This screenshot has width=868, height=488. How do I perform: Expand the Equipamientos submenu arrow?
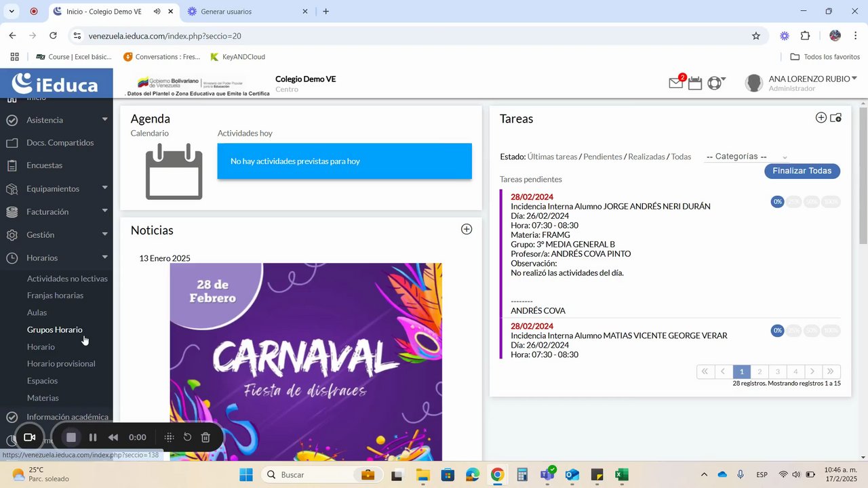[105, 188]
